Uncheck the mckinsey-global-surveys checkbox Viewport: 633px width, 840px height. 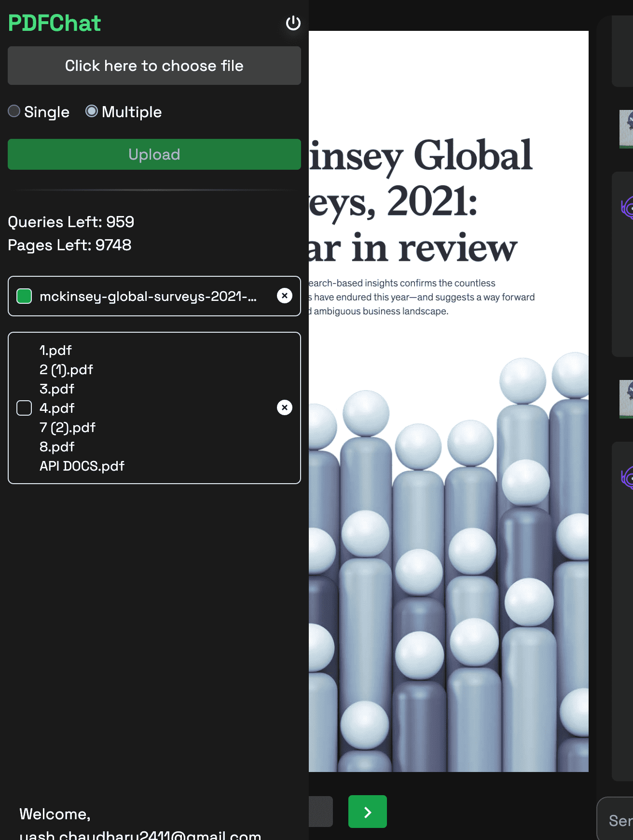(24, 296)
